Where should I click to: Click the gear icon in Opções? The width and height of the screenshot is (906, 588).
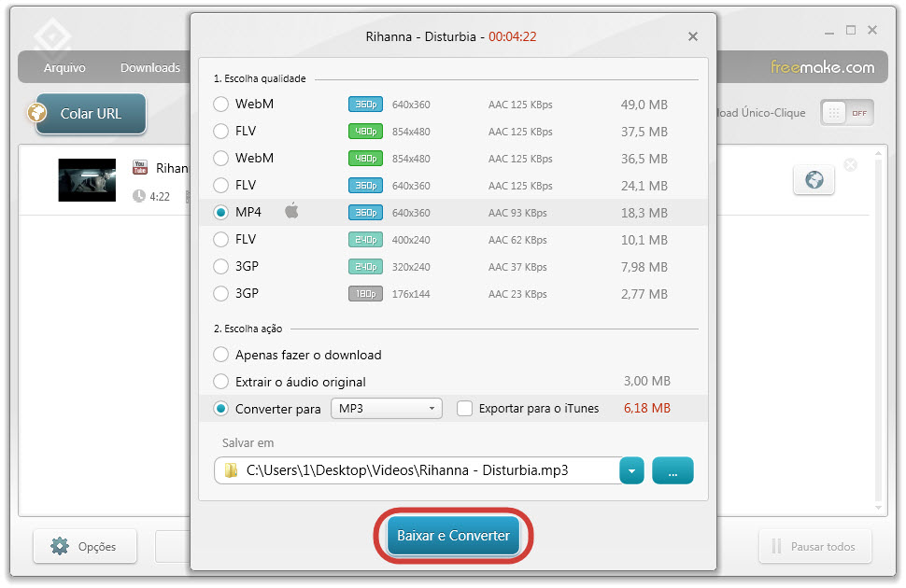(x=60, y=546)
